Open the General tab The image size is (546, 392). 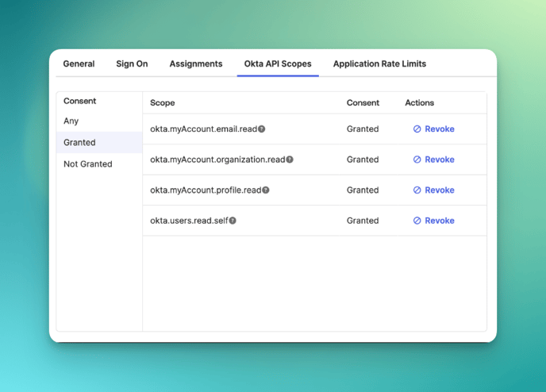(x=79, y=64)
